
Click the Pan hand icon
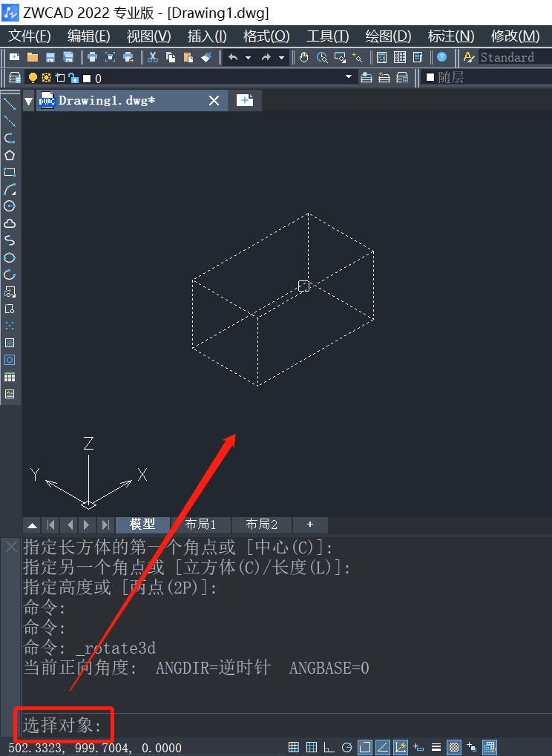click(x=303, y=57)
